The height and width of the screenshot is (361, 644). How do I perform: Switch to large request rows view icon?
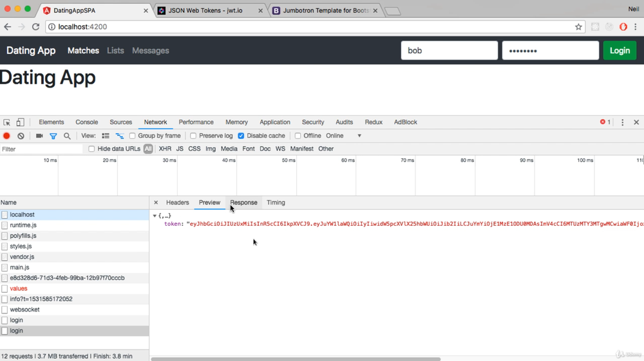pyautogui.click(x=106, y=136)
